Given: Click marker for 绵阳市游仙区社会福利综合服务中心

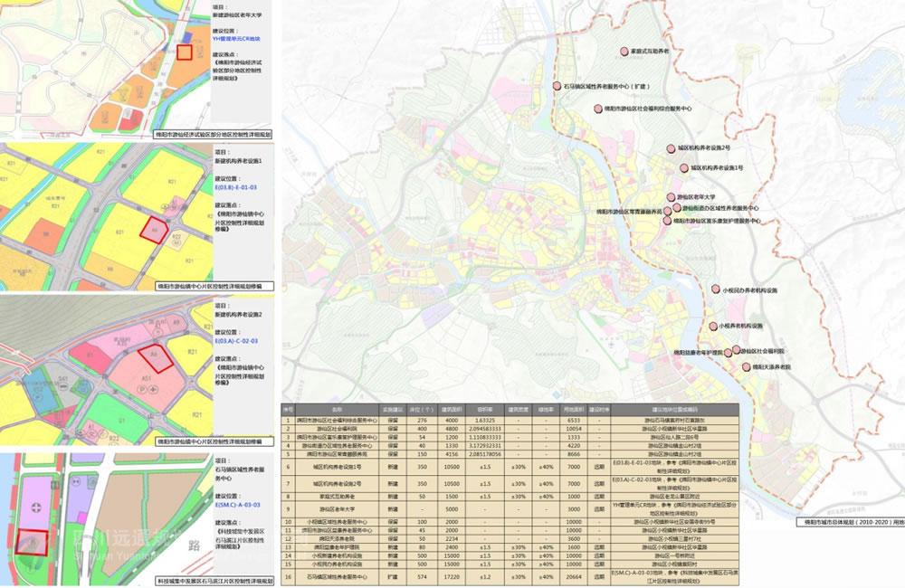Looking at the screenshot, I should point(597,109).
